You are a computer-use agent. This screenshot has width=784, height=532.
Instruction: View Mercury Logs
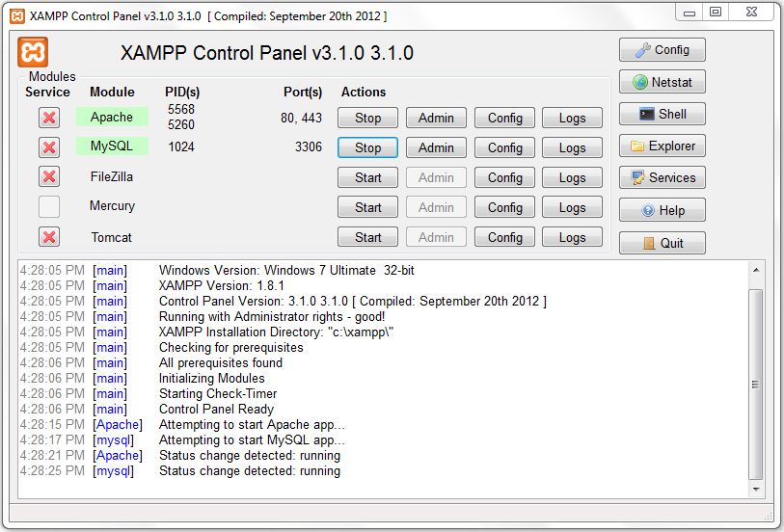pos(572,207)
